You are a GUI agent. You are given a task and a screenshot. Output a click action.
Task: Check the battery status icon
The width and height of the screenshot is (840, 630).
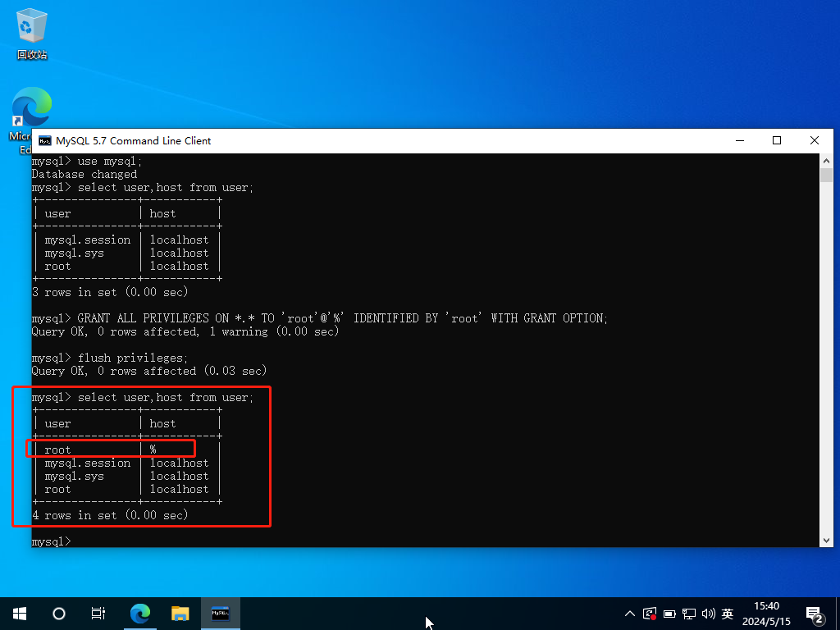[669, 614]
